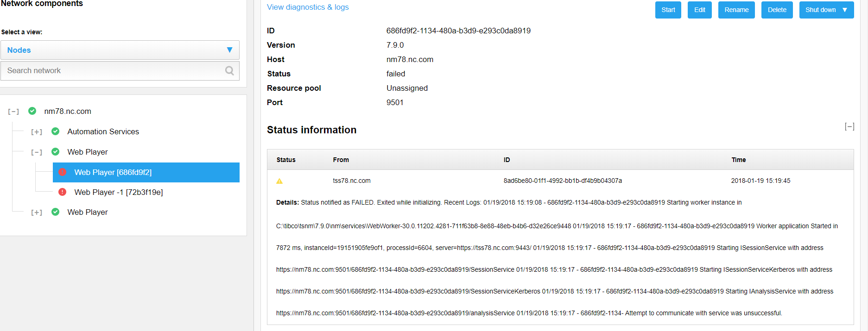This screenshot has width=868, height=331.
Task: Open View diagnostics & logs link
Action: tap(308, 7)
